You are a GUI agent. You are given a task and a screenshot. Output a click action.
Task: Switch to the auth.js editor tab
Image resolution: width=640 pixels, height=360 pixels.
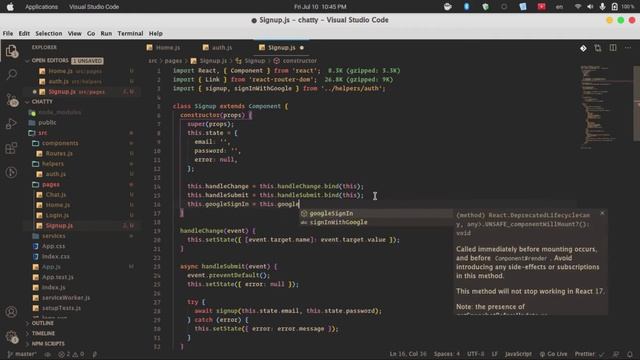pos(218,48)
